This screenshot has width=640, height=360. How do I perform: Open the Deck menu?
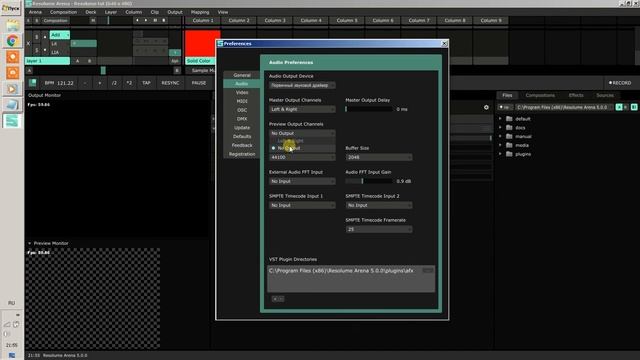(91, 12)
